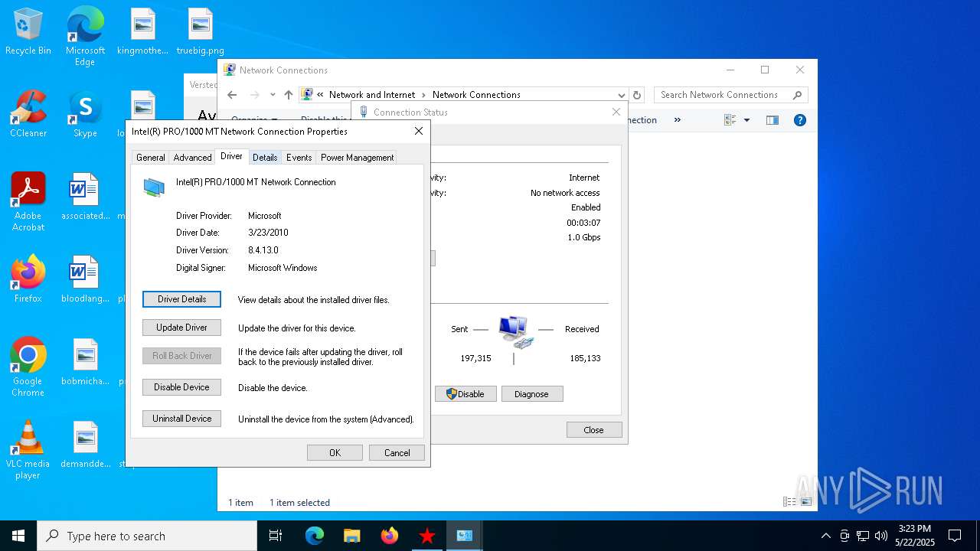Open Firefox from the taskbar

point(390,536)
